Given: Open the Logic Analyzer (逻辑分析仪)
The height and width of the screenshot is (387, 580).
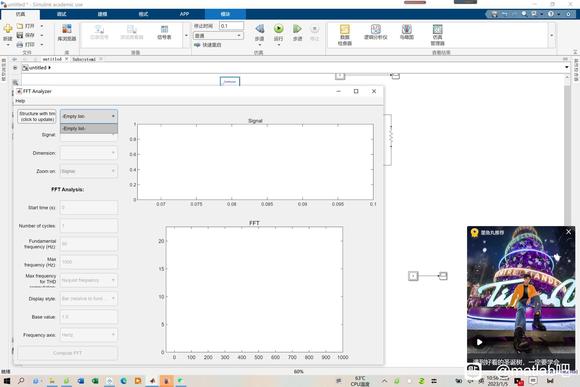Looking at the screenshot, I should (x=375, y=33).
